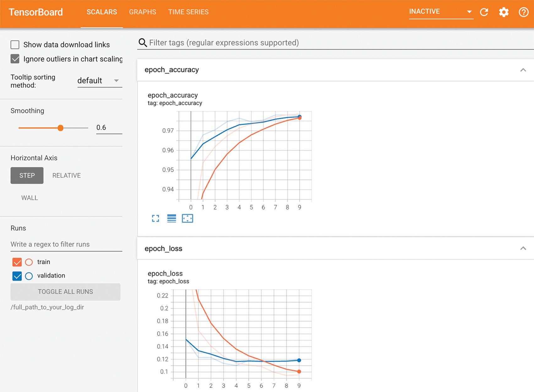Viewport: 534px width, 392px height.
Task: Switch to the TIME SERIES tab
Action: [x=188, y=12]
